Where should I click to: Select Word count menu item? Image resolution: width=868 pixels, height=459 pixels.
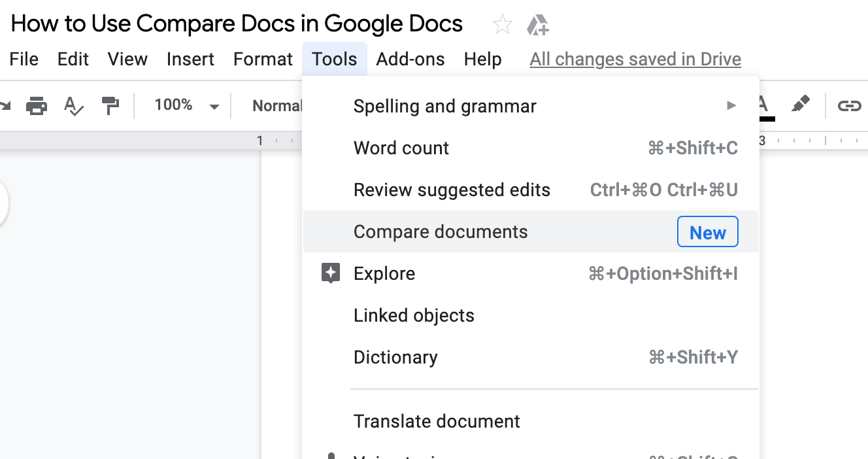(531, 148)
